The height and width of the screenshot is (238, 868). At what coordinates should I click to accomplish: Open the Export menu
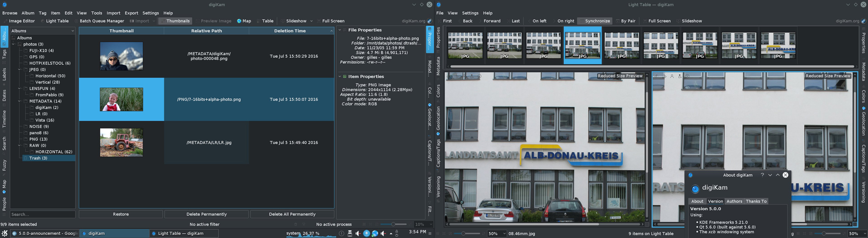[131, 13]
